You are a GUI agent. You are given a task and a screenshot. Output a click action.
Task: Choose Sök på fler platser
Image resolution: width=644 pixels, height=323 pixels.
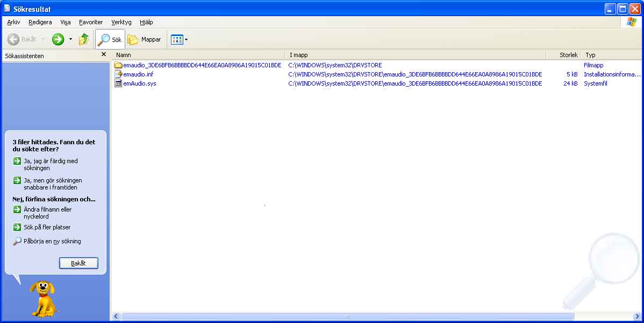click(47, 227)
